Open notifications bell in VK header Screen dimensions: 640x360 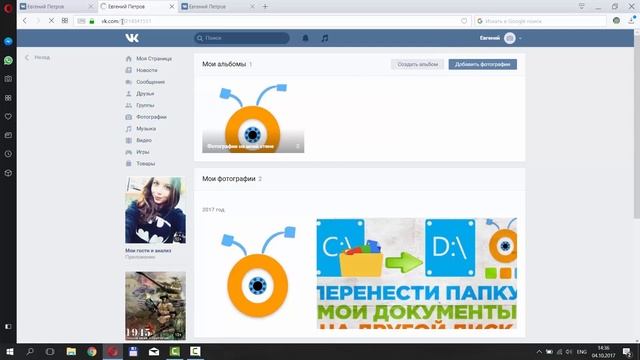point(305,38)
